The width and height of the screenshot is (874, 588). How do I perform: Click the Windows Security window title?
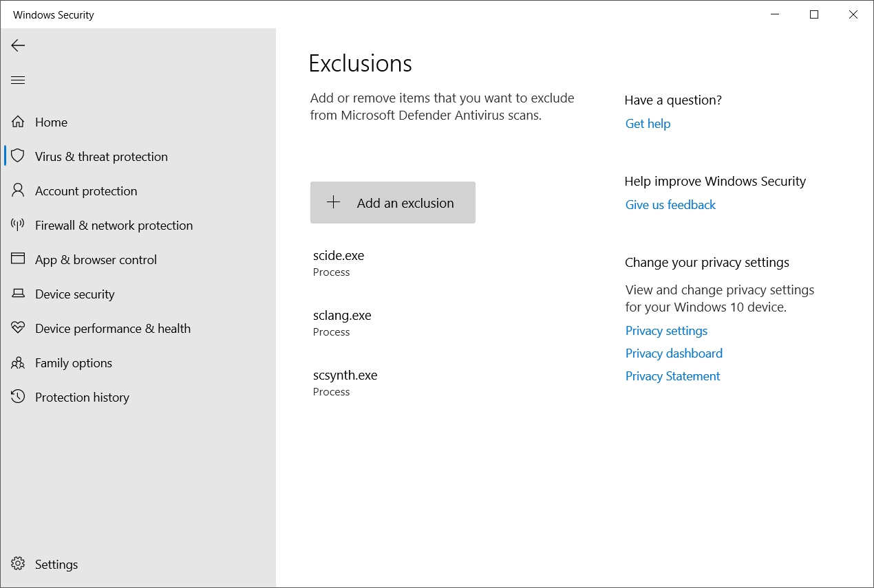point(54,14)
